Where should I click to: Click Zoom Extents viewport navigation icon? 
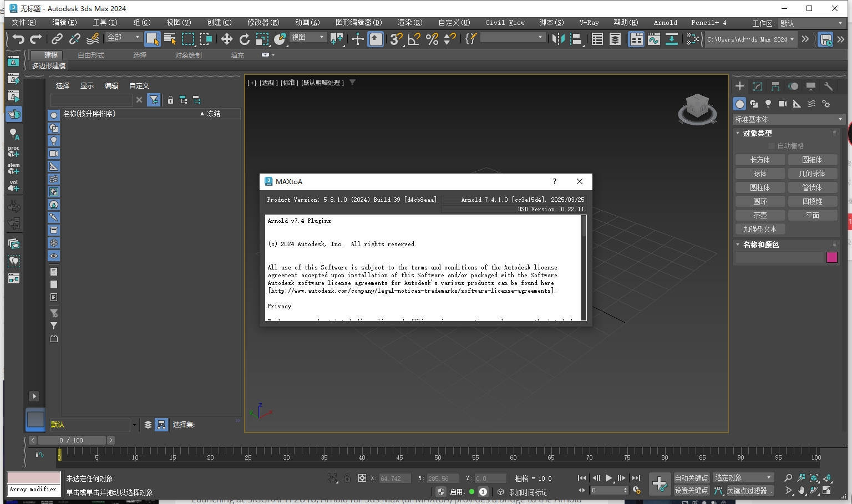tap(814, 478)
